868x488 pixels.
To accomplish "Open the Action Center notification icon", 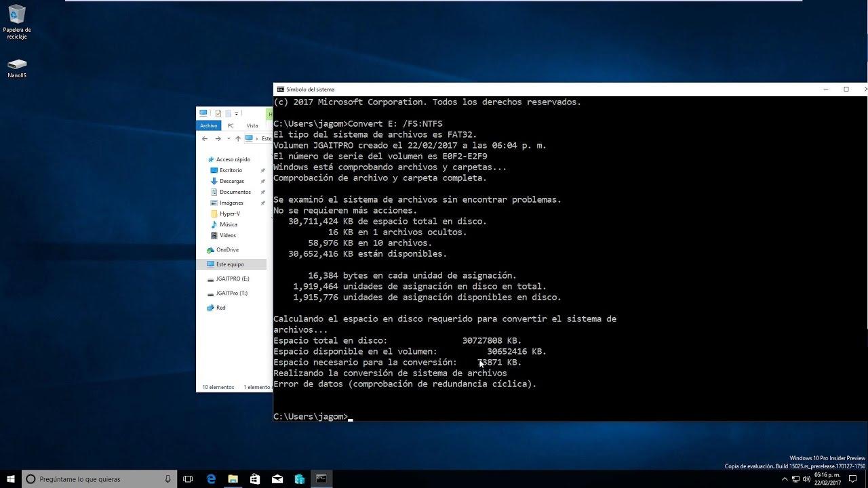I will pos(853,479).
